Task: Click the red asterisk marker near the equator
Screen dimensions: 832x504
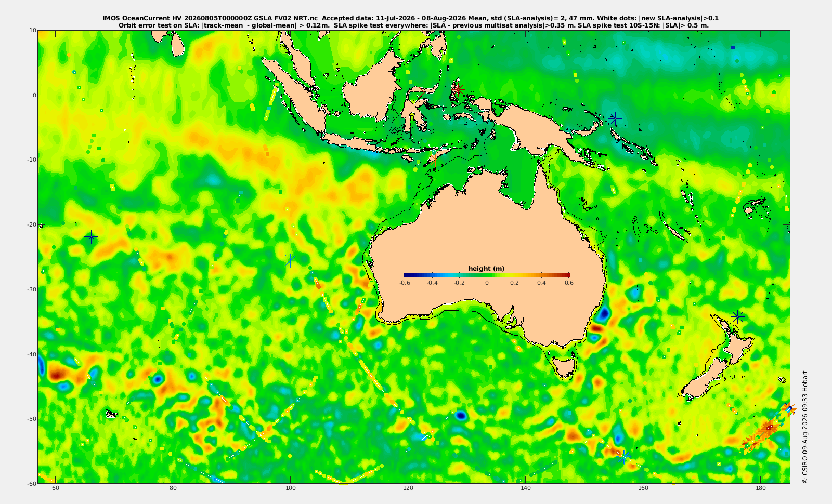Action: (458, 89)
